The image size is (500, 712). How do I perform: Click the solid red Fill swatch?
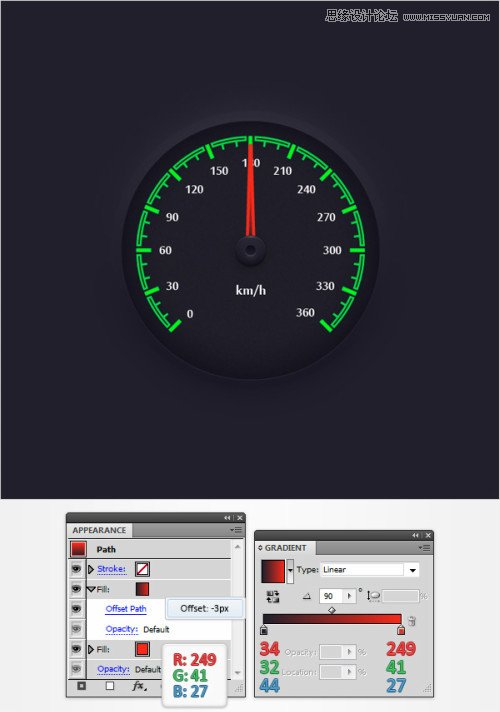(x=142, y=649)
